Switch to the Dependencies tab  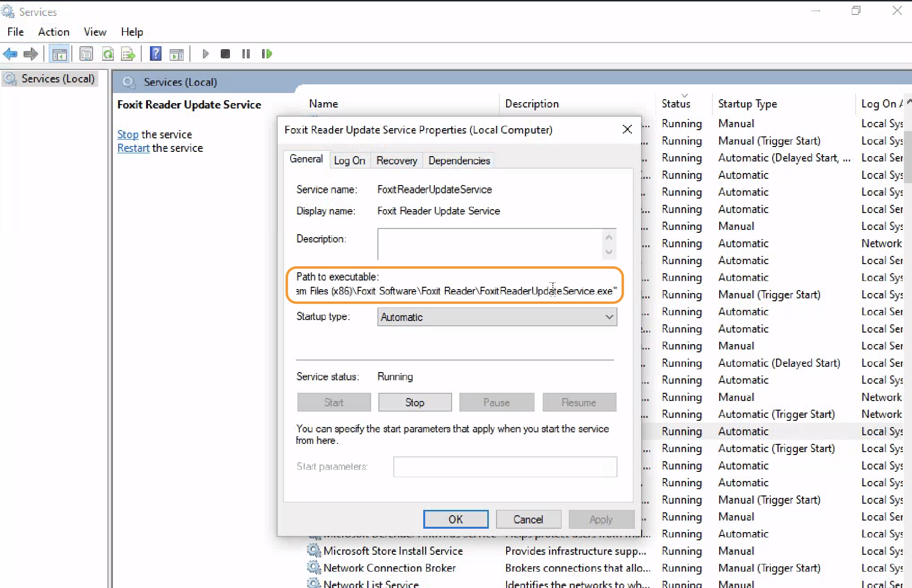(x=459, y=160)
